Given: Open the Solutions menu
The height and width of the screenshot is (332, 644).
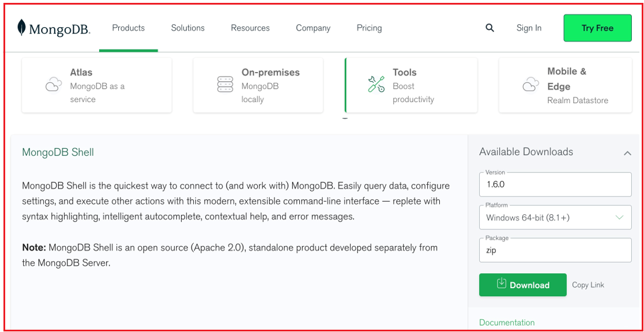Looking at the screenshot, I should pos(188,28).
